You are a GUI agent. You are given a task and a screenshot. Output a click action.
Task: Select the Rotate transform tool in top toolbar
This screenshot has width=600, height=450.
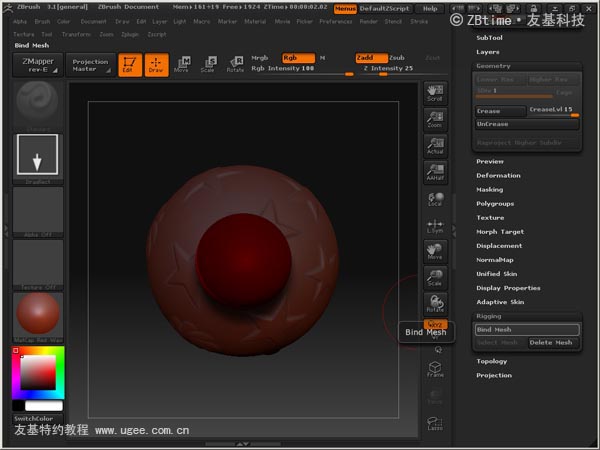pyautogui.click(x=235, y=64)
